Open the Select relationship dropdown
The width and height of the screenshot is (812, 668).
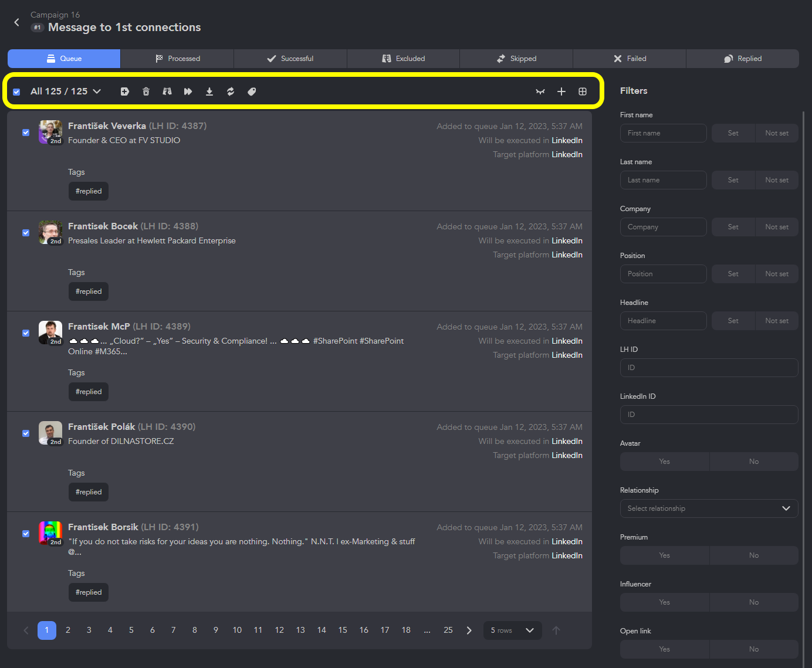pyautogui.click(x=709, y=508)
